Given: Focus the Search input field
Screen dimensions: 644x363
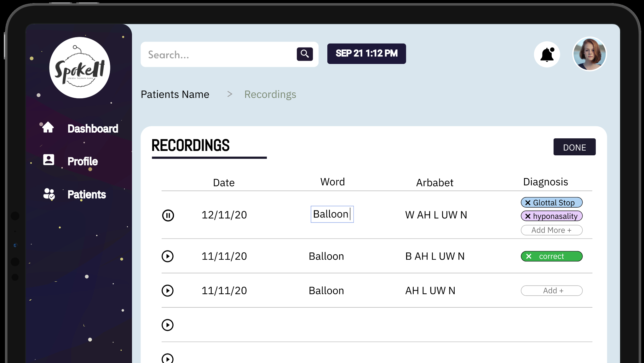Looking at the screenshot, I should (217, 54).
